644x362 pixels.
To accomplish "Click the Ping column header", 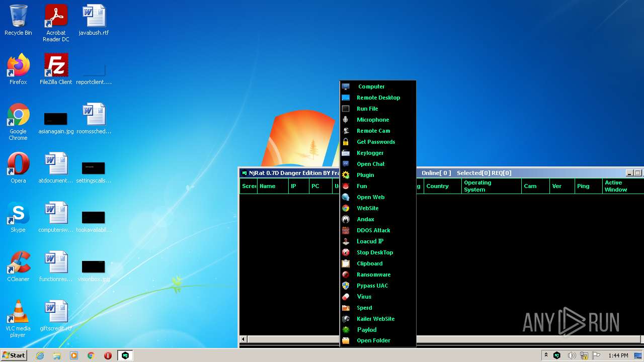I will 589,186.
